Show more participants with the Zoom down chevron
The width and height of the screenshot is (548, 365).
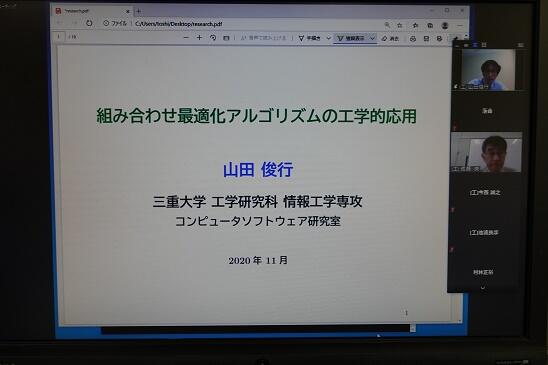[x=483, y=288]
